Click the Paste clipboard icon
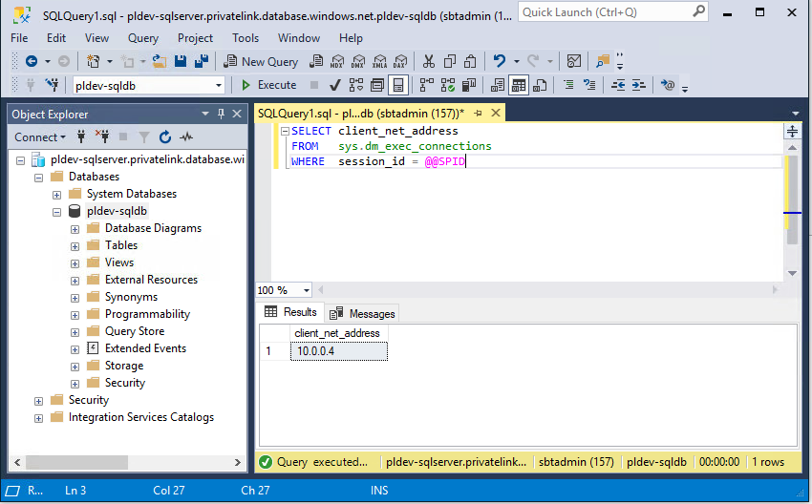Screen dimensions: 812x504 (x=470, y=62)
